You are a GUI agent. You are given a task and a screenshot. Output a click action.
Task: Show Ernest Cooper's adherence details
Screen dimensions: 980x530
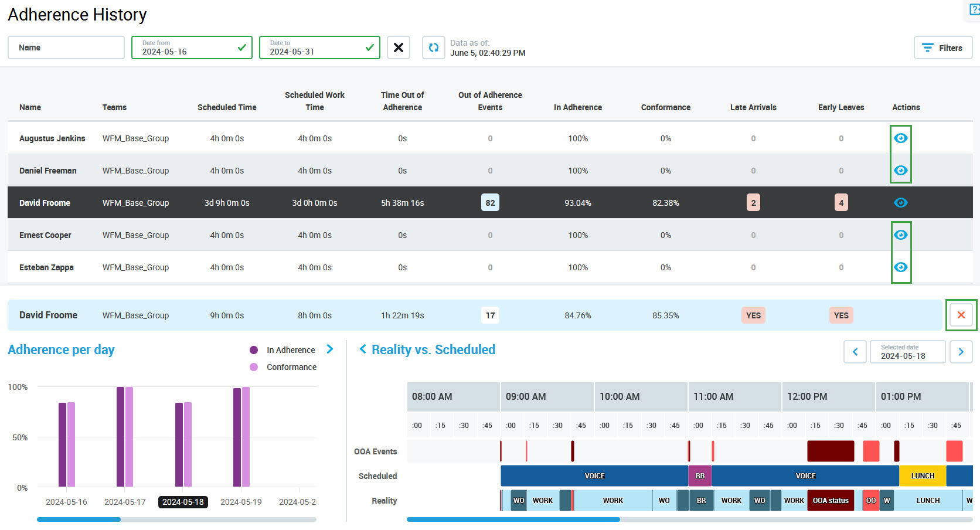click(x=900, y=235)
